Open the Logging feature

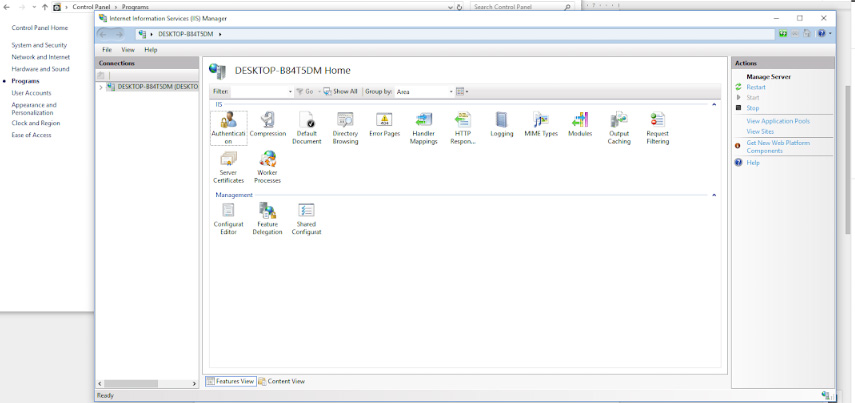point(502,124)
